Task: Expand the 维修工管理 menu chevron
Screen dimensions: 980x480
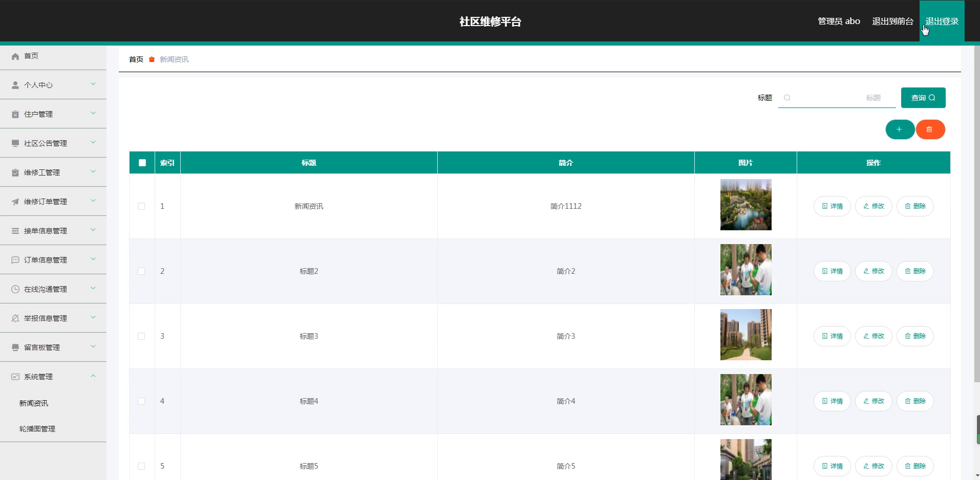Action: coord(93,171)
